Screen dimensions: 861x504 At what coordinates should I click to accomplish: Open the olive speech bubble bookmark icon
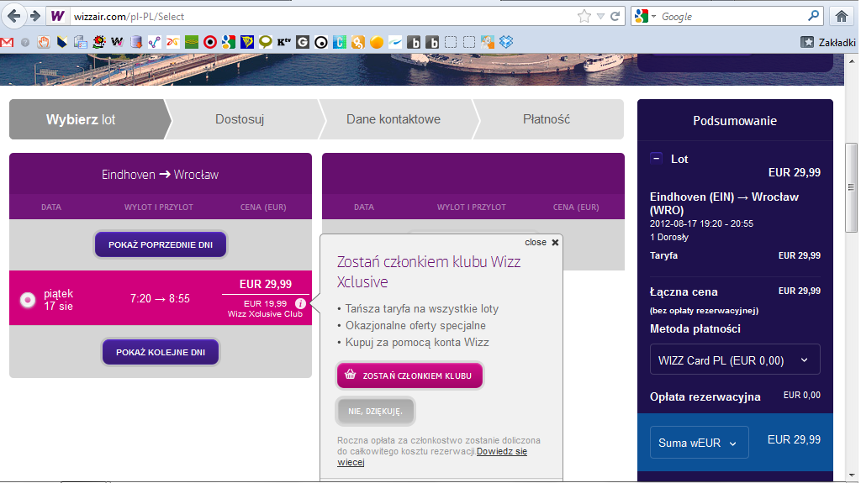point(265,42)
